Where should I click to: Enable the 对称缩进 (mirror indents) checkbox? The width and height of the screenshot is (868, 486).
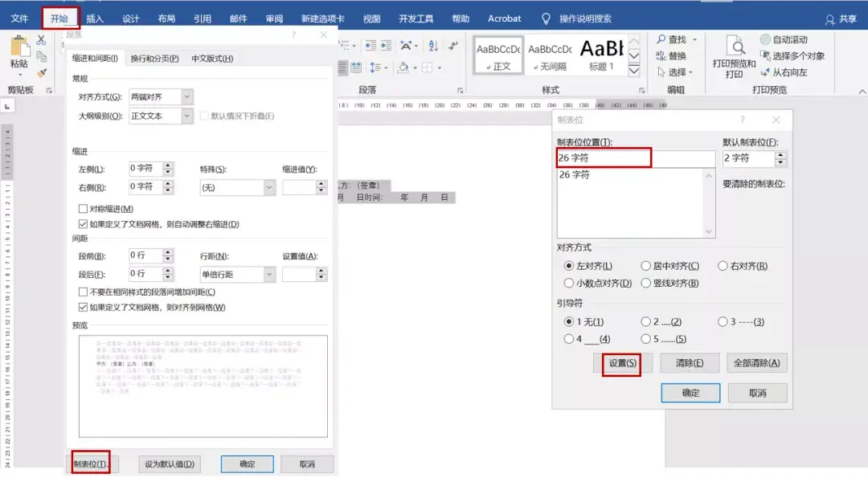[x=84, y=209]
